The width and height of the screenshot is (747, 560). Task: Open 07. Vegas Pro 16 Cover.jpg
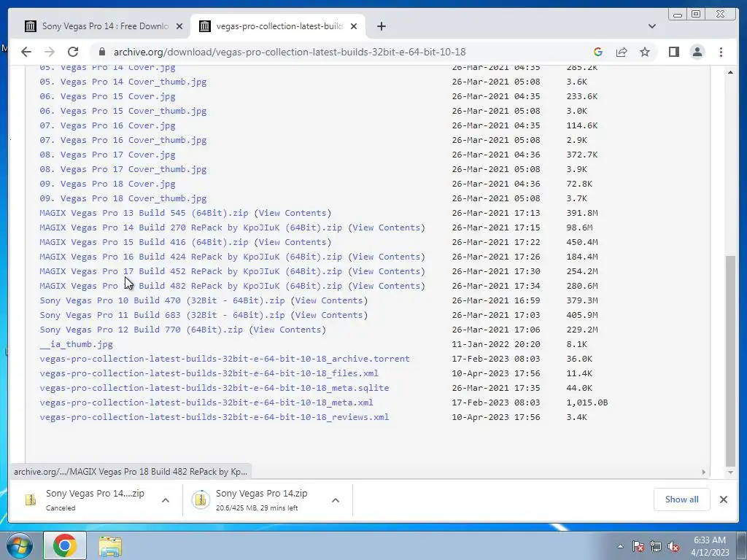pos(107,125)
